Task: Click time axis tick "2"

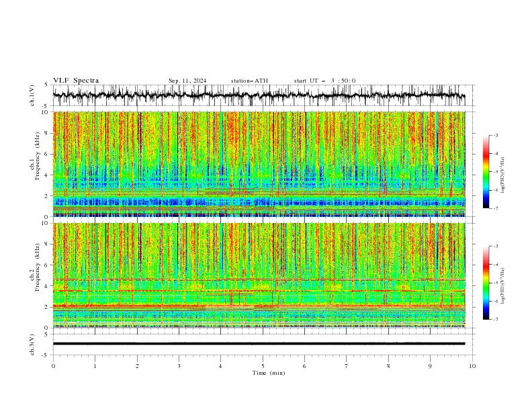Action: click(137, 366)
